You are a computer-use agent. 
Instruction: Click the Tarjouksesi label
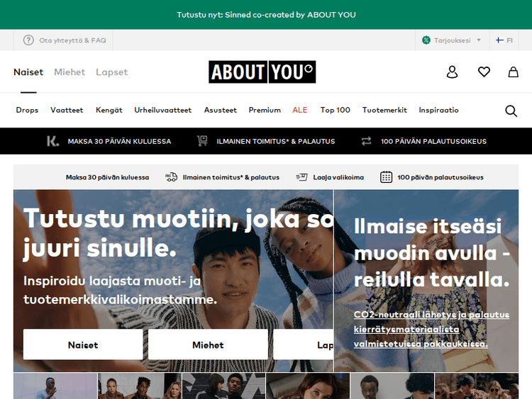(453, 40)
